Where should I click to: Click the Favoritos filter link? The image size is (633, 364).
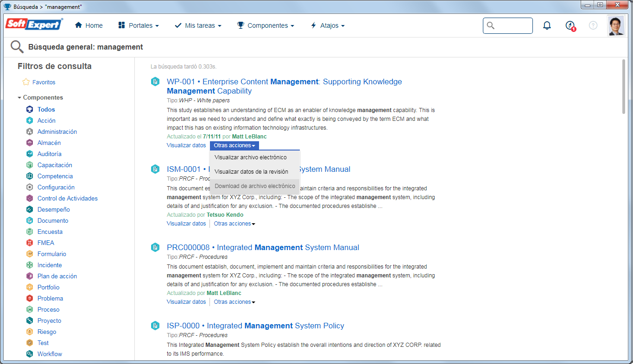[x=44, y=82]
